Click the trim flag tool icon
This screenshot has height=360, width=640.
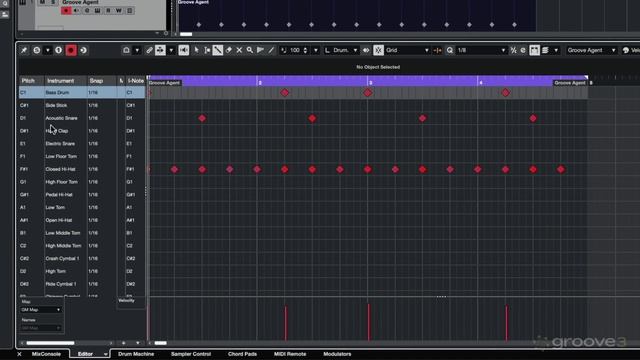tap(260, 50)
